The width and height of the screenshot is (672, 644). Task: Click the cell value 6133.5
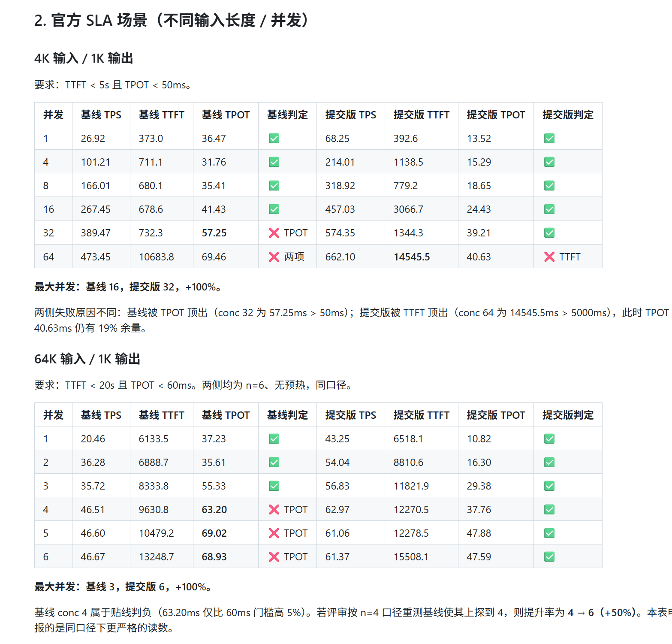(154, 439)
